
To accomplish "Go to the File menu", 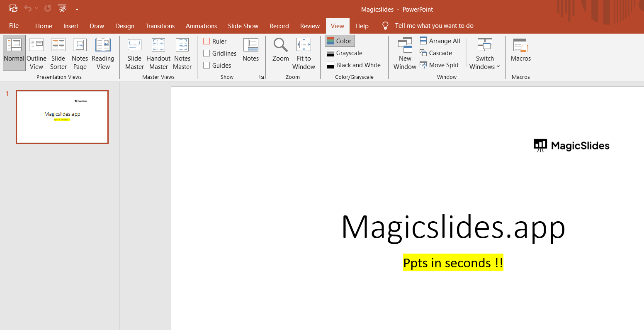I will pyautogui.click(x=14, y=26).
